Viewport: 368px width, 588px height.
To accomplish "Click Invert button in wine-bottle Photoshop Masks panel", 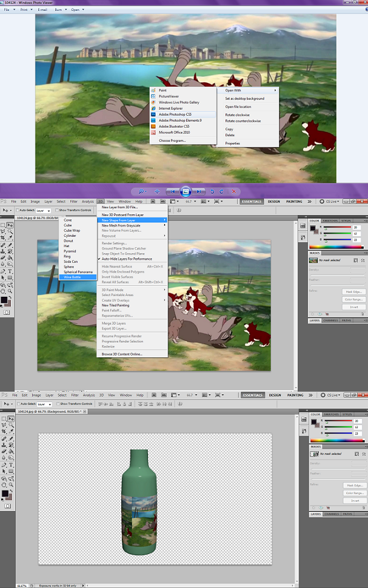I will pyautogui.click(x=355, y=501).
